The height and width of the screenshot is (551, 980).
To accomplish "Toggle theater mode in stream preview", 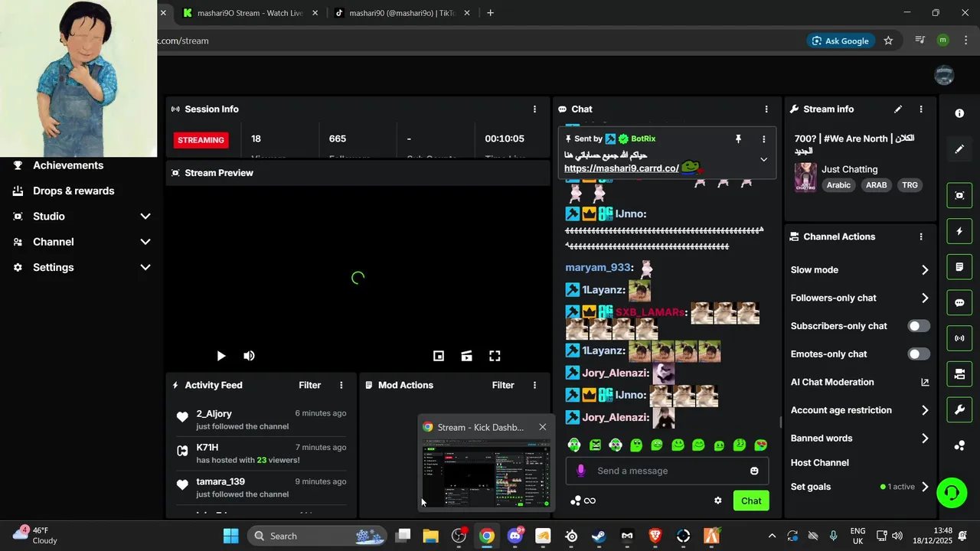I will pyautogui.click(x=466, y=356).
